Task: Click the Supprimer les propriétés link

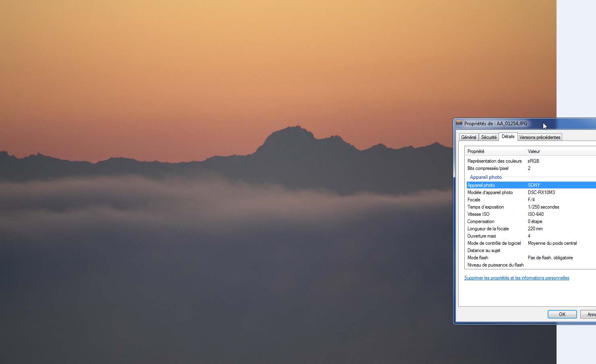Action: (517, 278)
